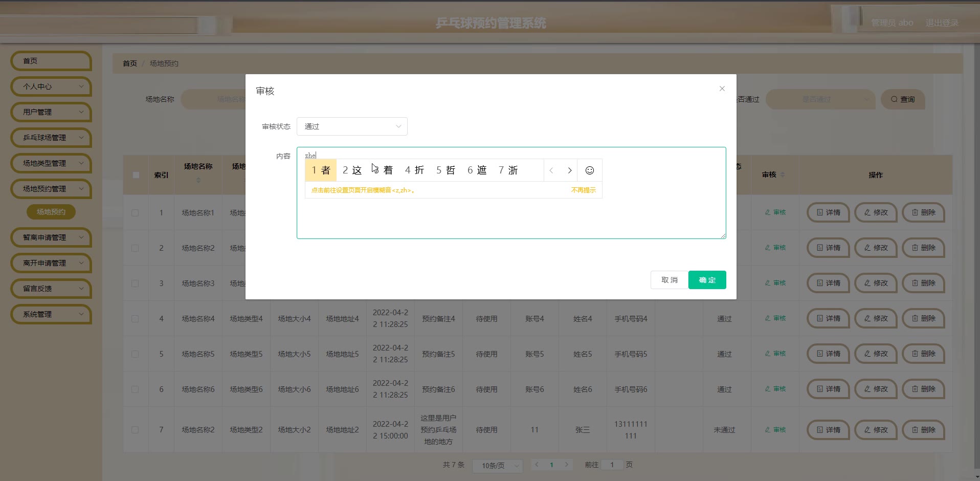Click the 前往 page number input
The height and width of the screenshot is (481, 980).
tap(612, 465)
